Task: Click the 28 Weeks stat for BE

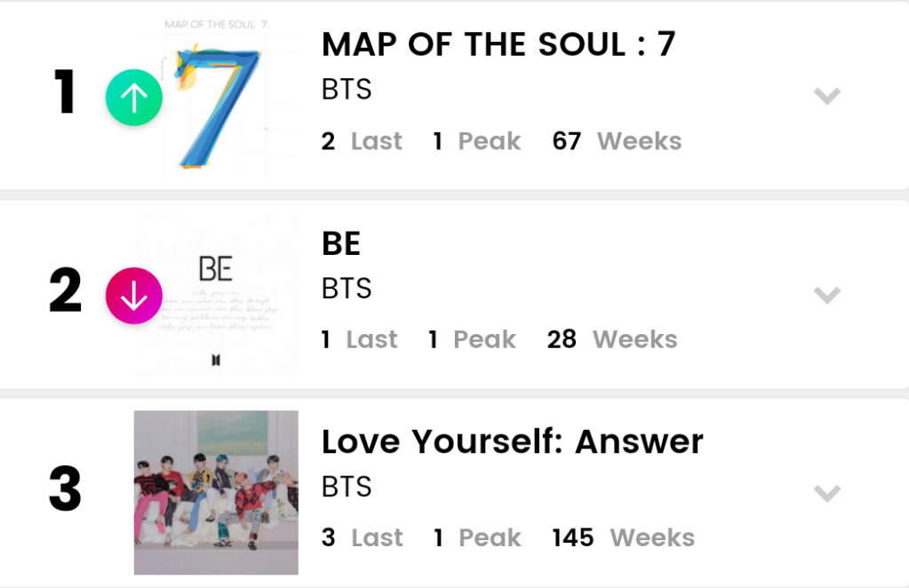Action: point(612,339)
